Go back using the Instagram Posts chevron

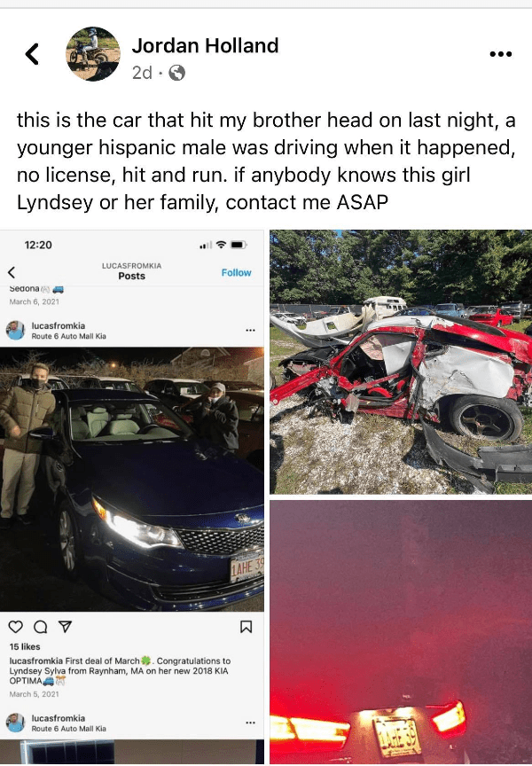pyautogui.click(x=12, y=272)
